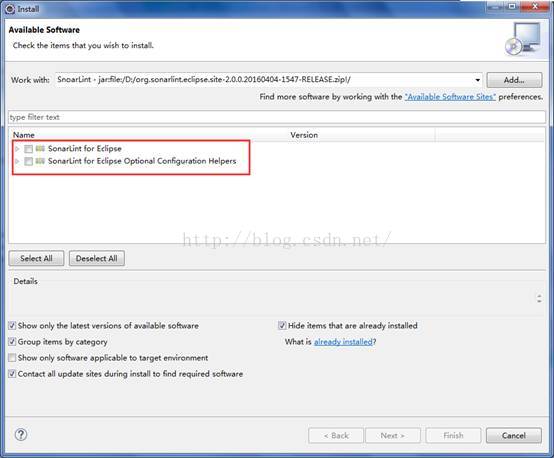554x458 pixels.
Task: Click the Deselect All button
Action: tap(96, 258)
